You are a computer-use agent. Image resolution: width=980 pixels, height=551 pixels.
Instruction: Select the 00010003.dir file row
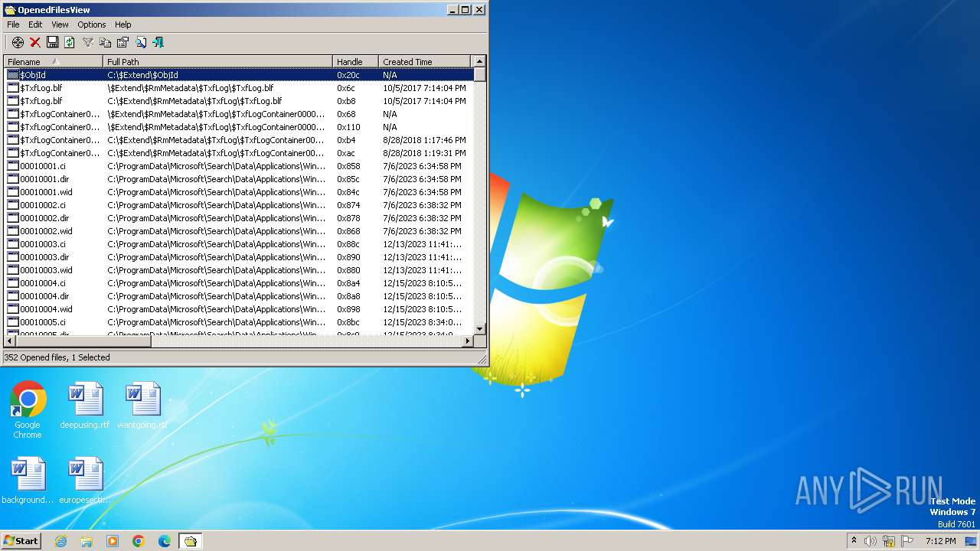239,257
